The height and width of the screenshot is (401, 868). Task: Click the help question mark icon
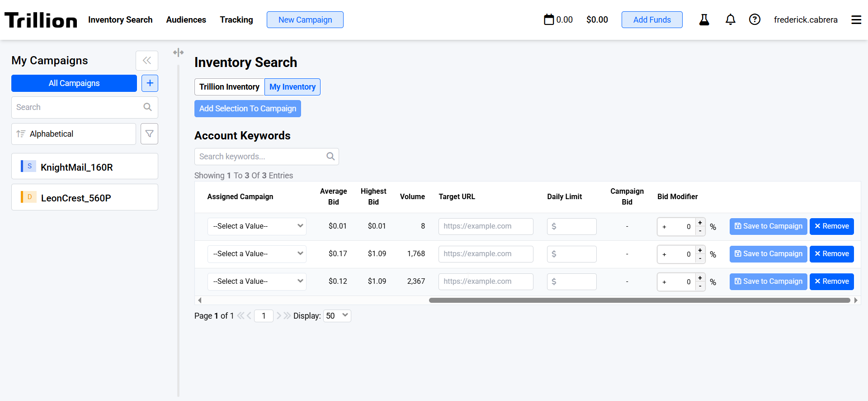(755, 19)
